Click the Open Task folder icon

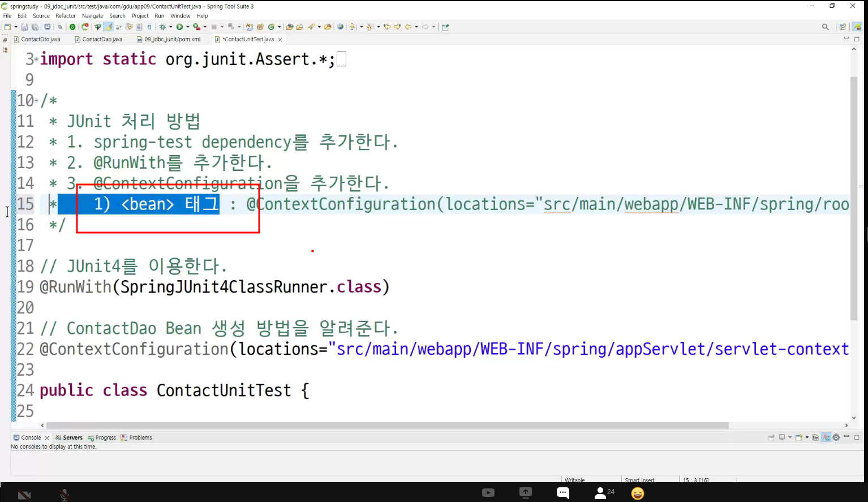pos(300,27)
